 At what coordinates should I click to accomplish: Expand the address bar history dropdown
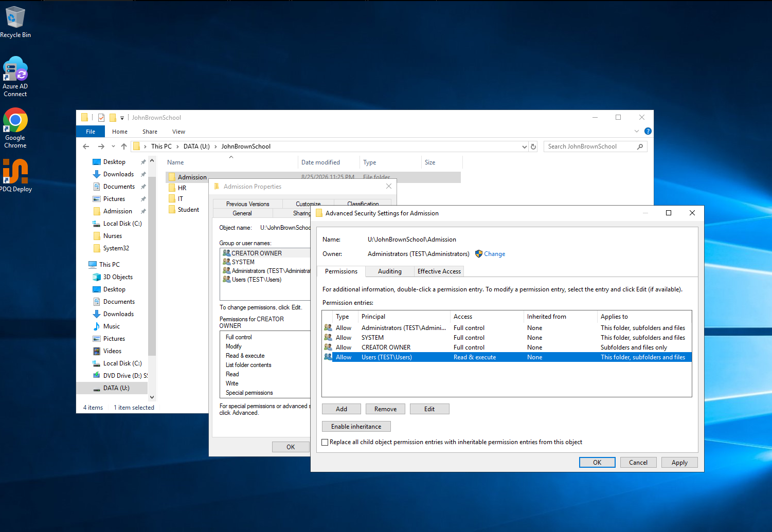tap(524, 146)
